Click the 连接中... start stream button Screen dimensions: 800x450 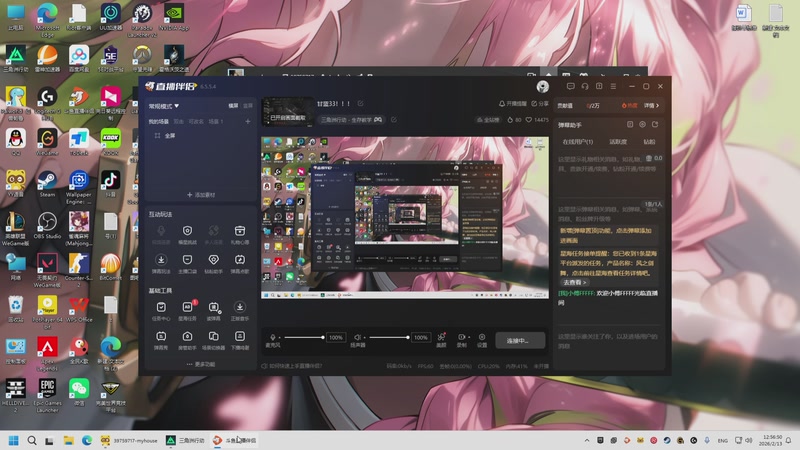pyautogui.click(x=520, y=340)
